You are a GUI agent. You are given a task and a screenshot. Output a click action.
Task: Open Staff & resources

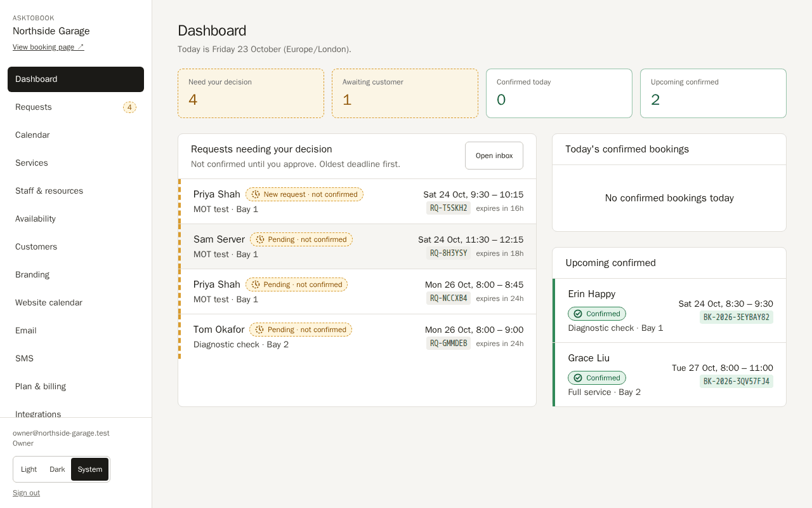tap(75, 191)
